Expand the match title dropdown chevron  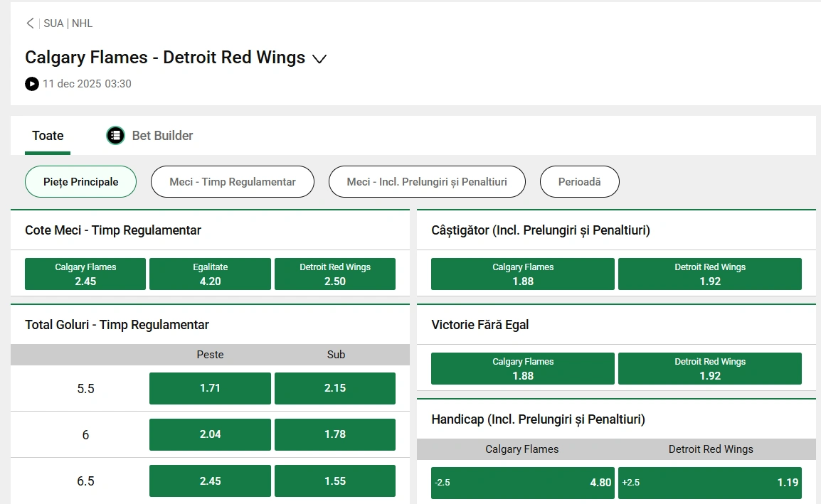[319, 59]
